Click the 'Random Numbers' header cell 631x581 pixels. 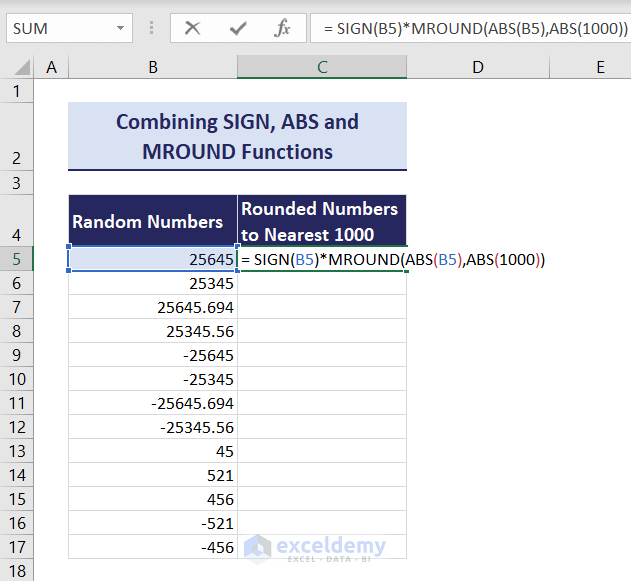tap(153, 220)
